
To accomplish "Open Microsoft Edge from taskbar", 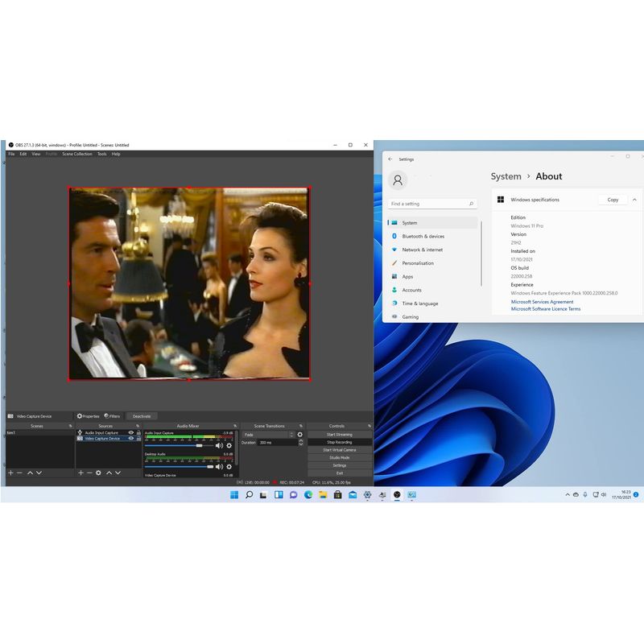I will (x=308, y=494).
